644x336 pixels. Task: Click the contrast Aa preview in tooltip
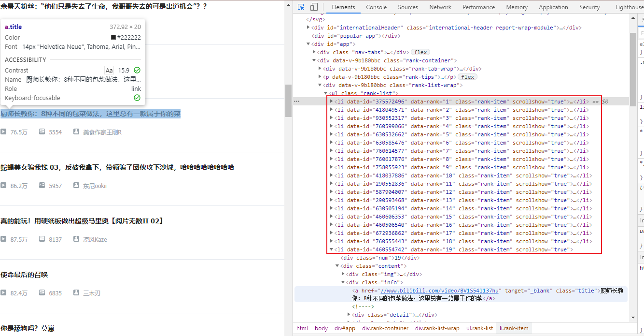pos(109,70)
